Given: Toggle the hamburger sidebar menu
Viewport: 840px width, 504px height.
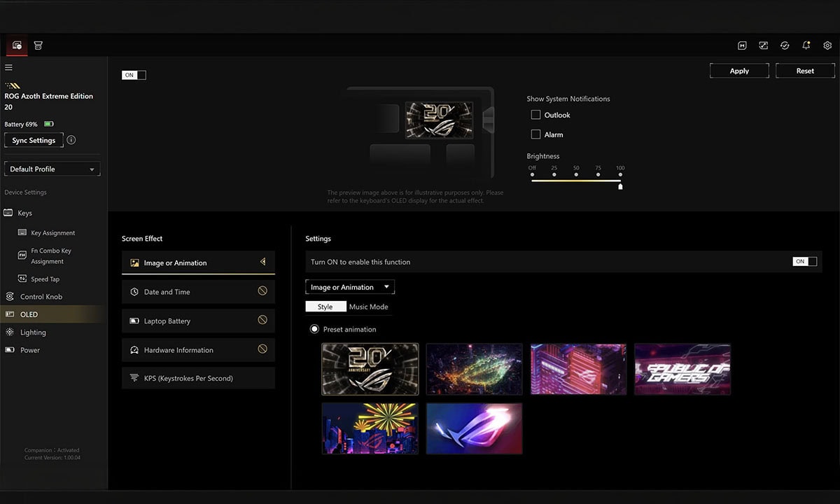Looking at the screenshot, I should click(8, 67).
